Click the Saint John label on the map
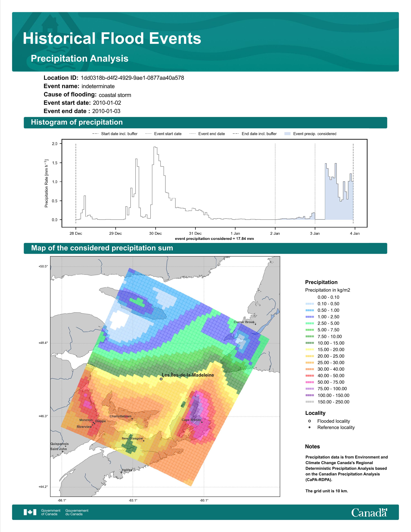The width and height of the screenshot is (411, 532). tap(59, 449)
